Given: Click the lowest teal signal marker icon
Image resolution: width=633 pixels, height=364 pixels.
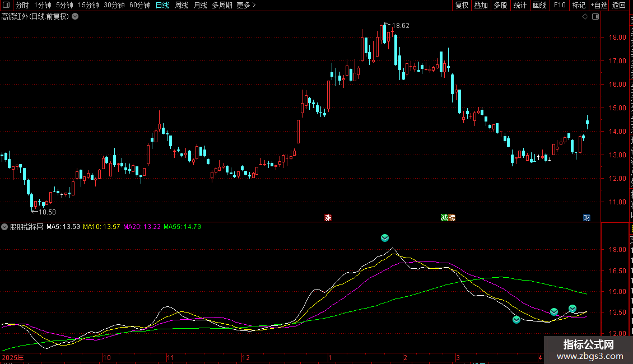Looking at the screenshot, I should point(516,320).
